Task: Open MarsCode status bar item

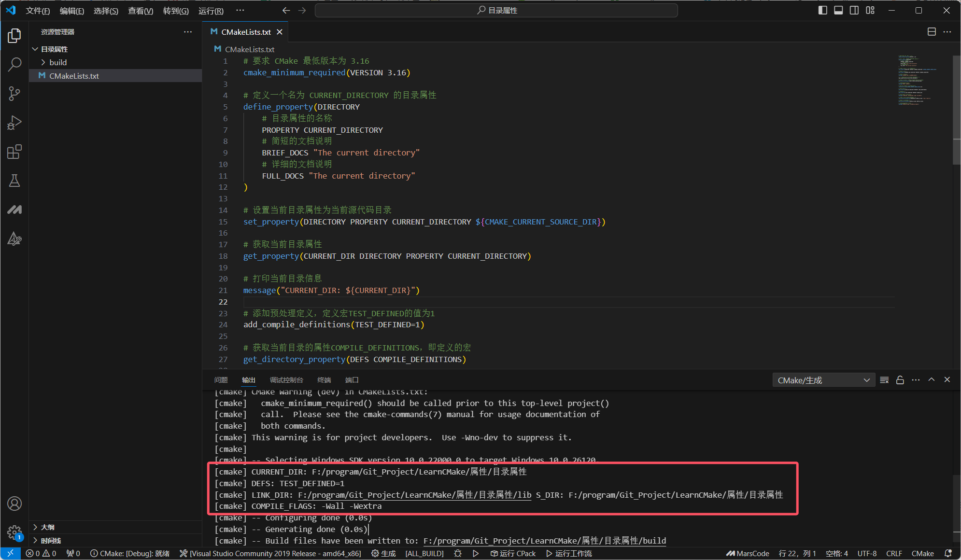Action: 748,553
